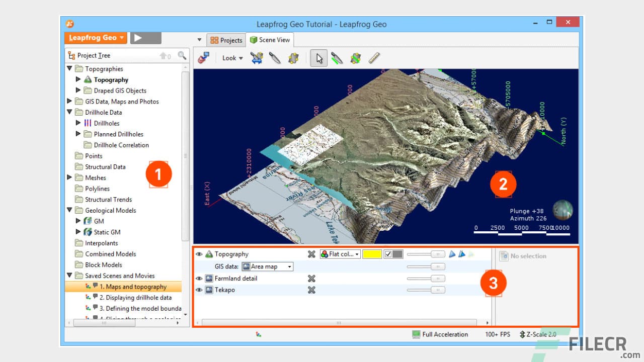Open the Look dropdown menu

click(231, 58)
